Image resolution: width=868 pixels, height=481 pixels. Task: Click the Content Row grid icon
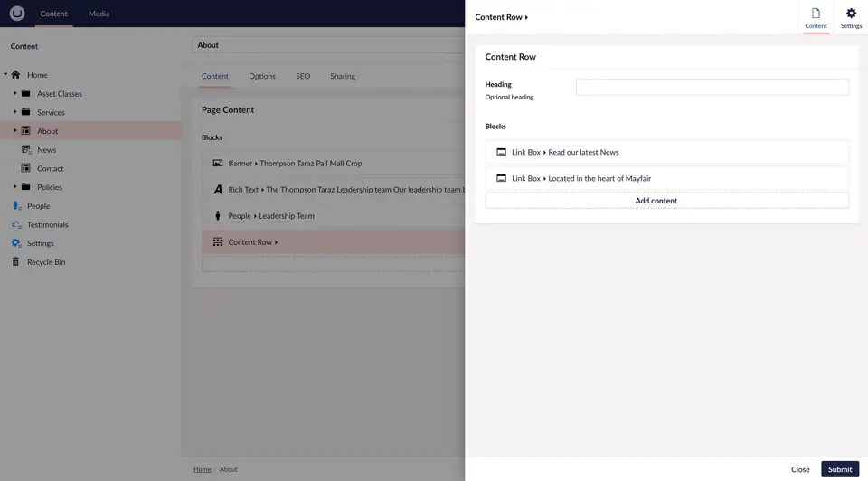pos(218,242)
